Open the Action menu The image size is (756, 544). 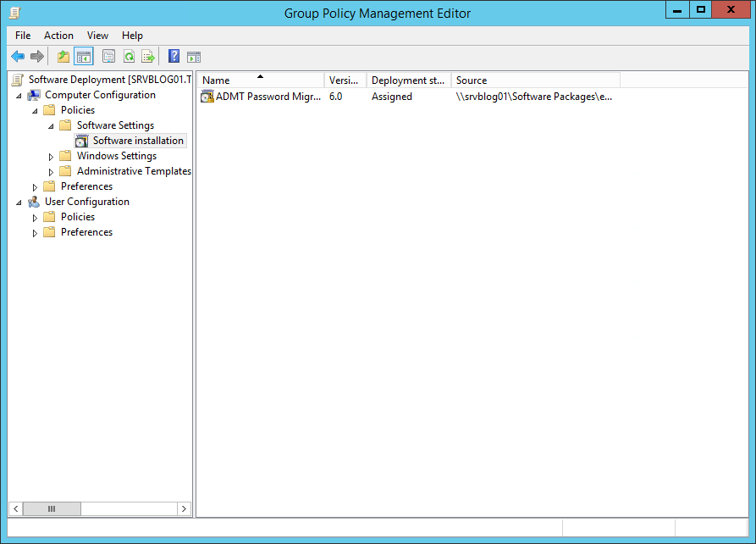(58, 36)
